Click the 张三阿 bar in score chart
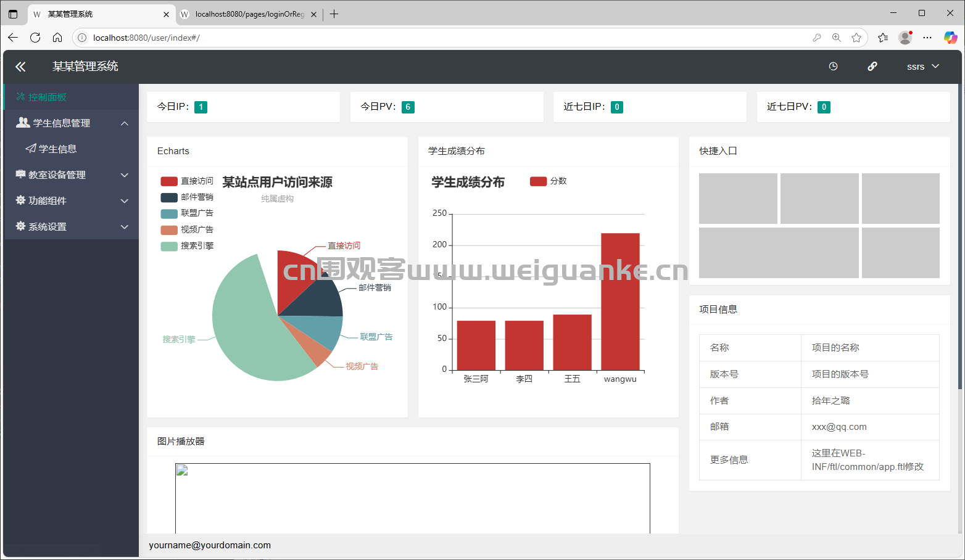The width and height of the screenshot is (965, 560). pyautogui.click(x=476, y=345)
